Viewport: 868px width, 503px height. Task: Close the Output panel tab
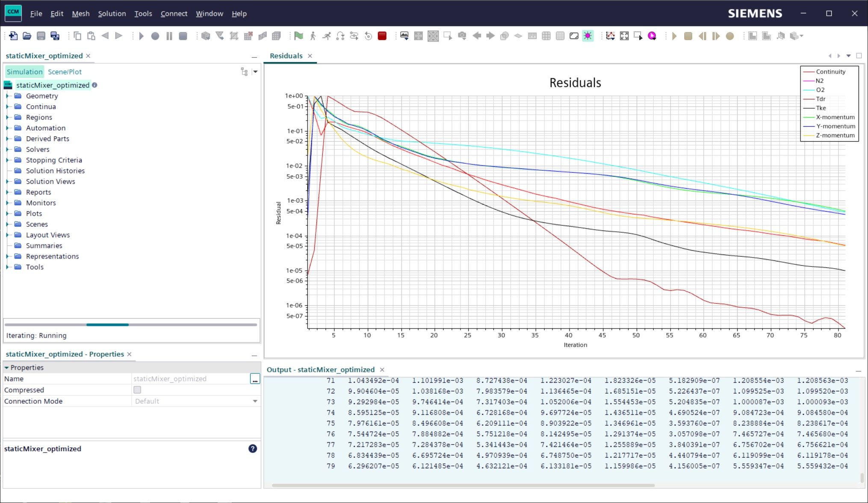(x=382, y=370)
